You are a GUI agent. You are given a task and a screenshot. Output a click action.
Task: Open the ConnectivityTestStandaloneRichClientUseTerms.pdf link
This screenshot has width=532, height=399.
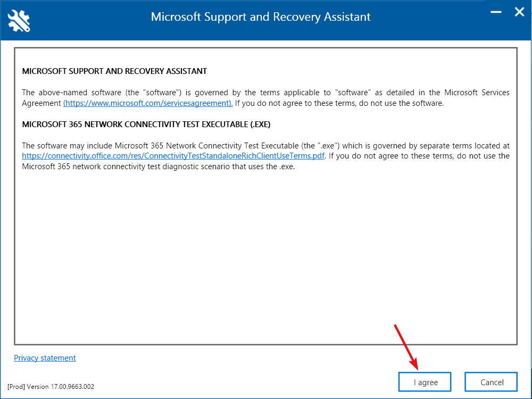[173, 156]
